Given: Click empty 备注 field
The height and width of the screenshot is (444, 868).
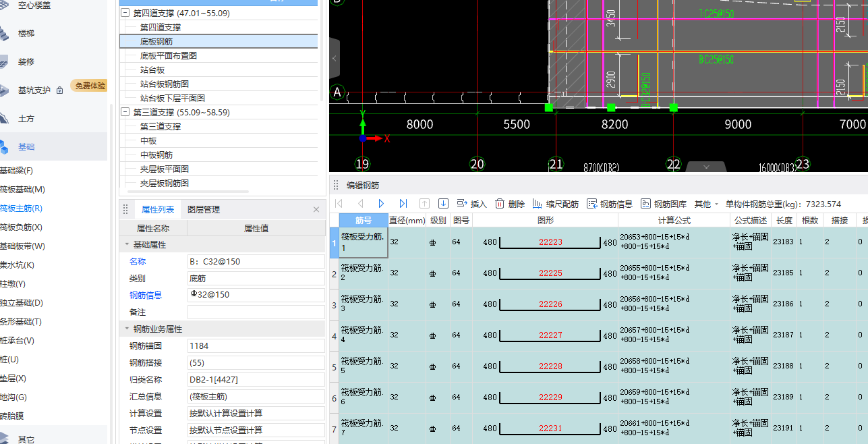Looking at the screenshot, I should [x=256, y=312].
